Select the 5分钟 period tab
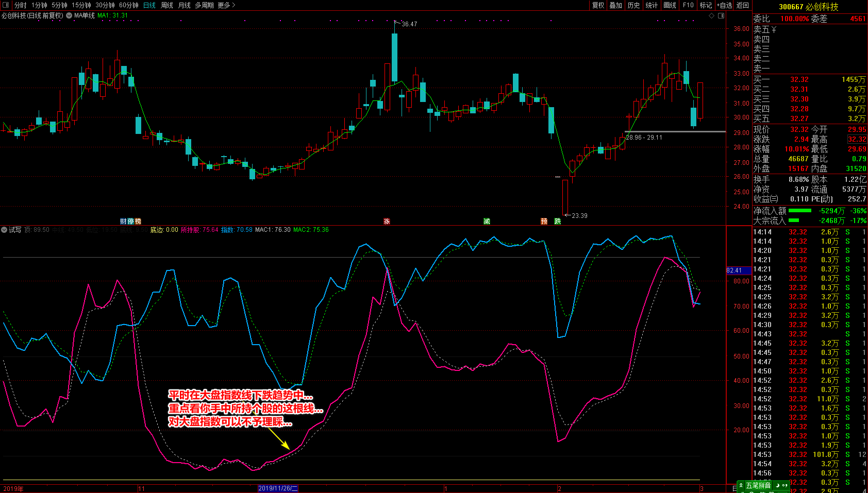868x493 pixels. (59, 5)
